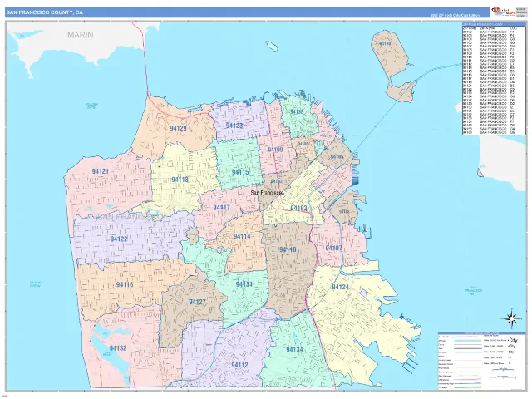Select ZIP code label 94103
This screenshot has height=399, width=532.
pyautogui.click(x=298, y=208)
